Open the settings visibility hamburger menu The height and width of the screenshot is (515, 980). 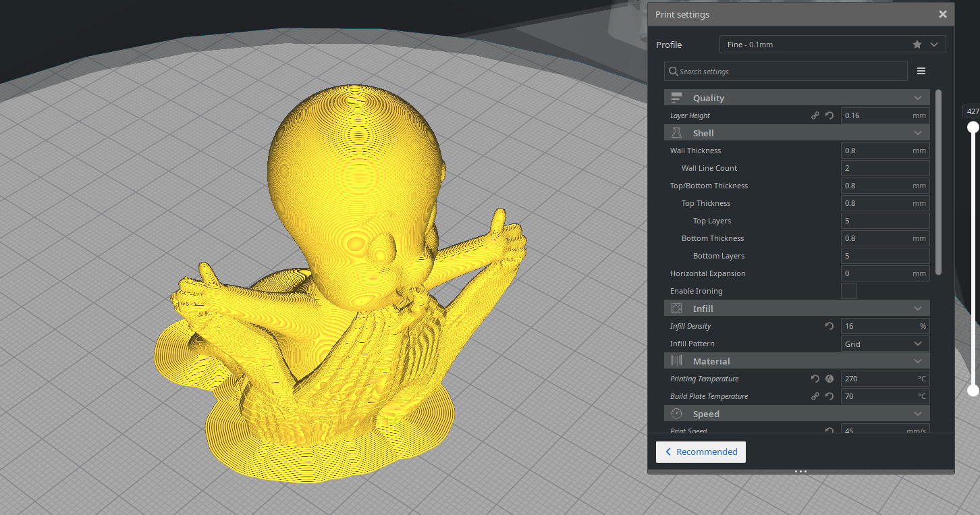click(921, 71)
